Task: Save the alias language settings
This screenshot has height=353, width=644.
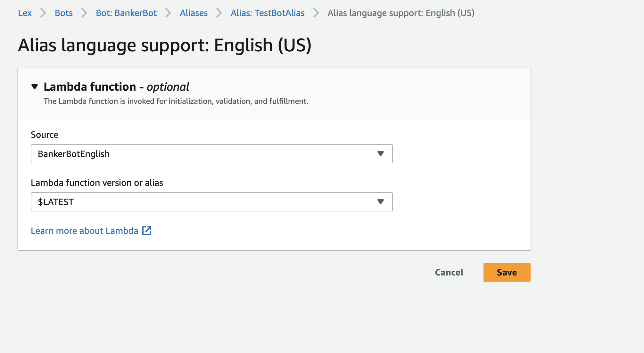Action: pyautogui.click(x=507, y=272)
